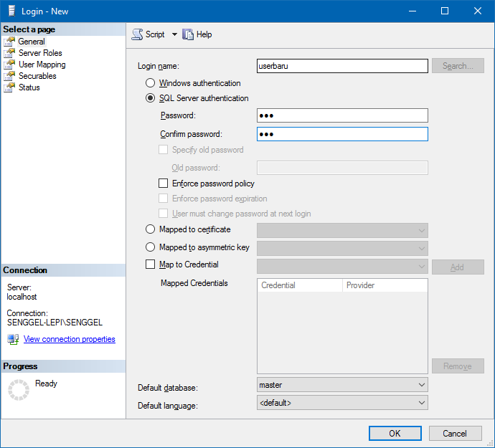The image size is (495, 448).
Task: Click the Ready progress spinner
Action: [x=19, y=390]
